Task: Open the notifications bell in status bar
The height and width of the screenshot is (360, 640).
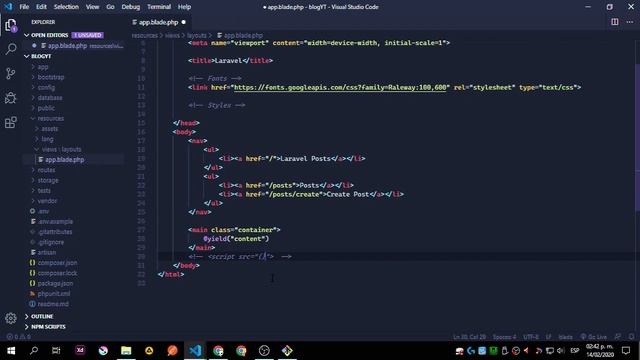Action: [x=631, y=337]
